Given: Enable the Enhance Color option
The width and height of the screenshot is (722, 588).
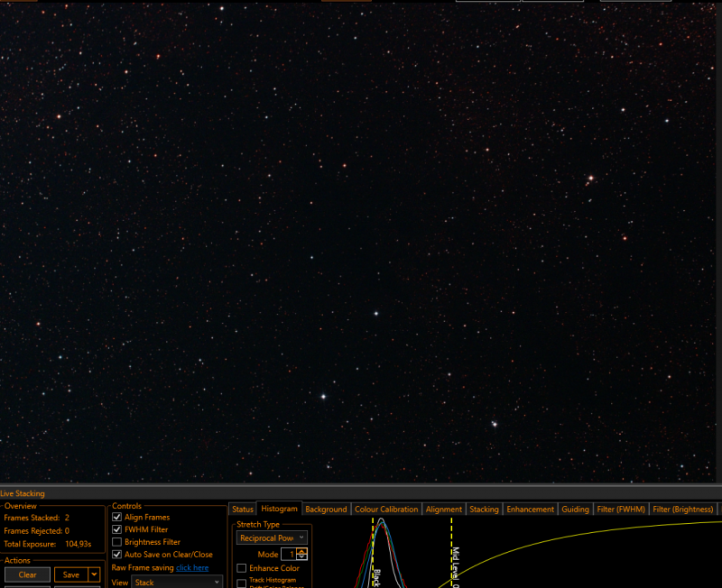Looking at the screenshot, I should [241, 568].
